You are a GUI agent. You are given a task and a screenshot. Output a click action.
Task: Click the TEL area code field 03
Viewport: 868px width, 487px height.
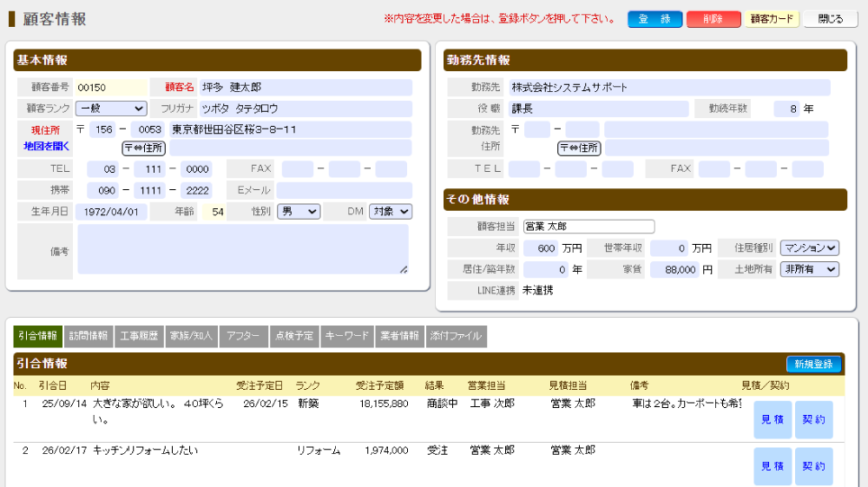(x=102, y=168)
